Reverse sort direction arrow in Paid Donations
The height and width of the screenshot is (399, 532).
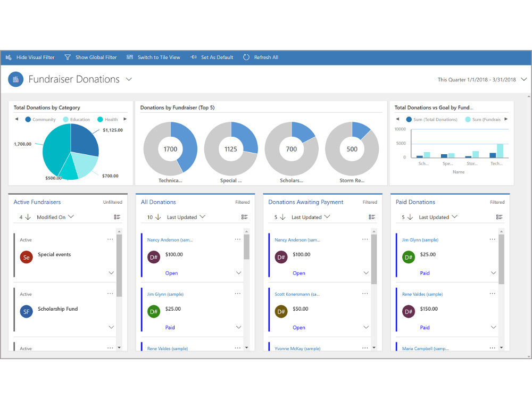410,217
